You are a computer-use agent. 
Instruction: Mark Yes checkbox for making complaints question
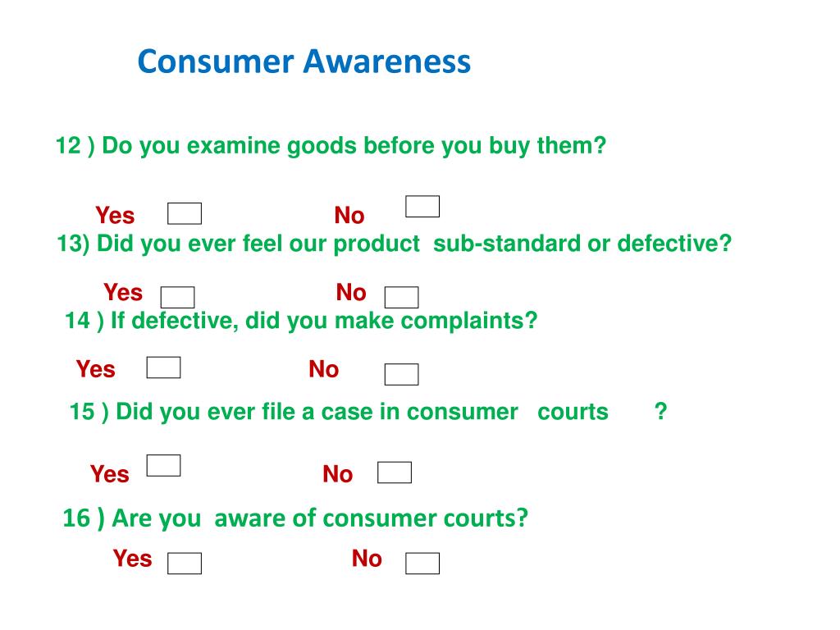coord(163,367)
